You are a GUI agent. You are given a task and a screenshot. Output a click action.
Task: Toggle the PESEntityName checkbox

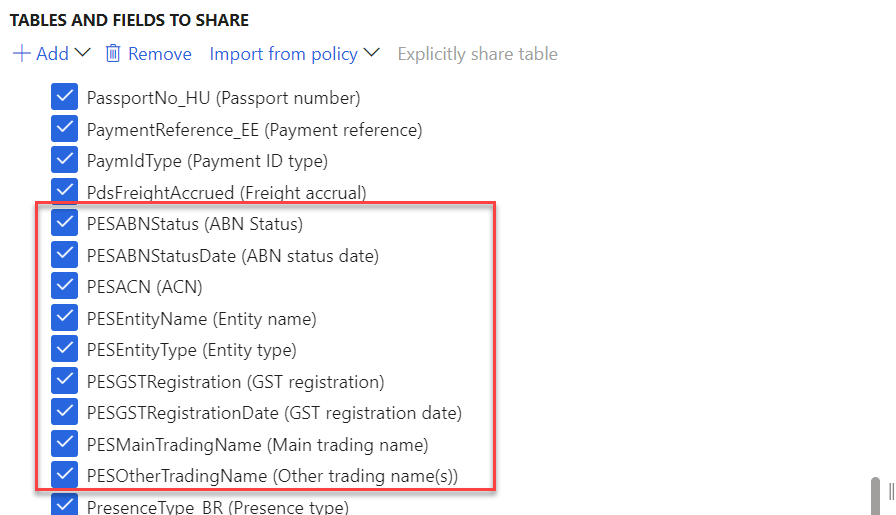pyautogui.click(x=65, y=317)
